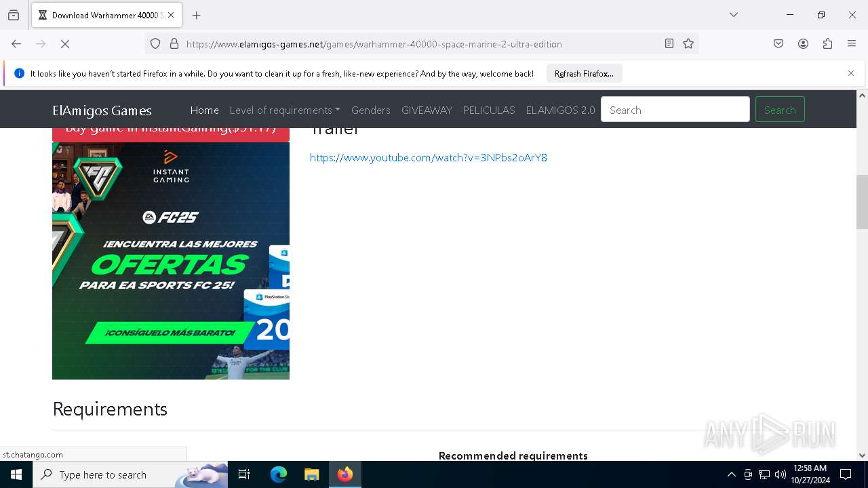Open the Firefox application menu
Screen dimensions: 868x488
pos(852,44)
